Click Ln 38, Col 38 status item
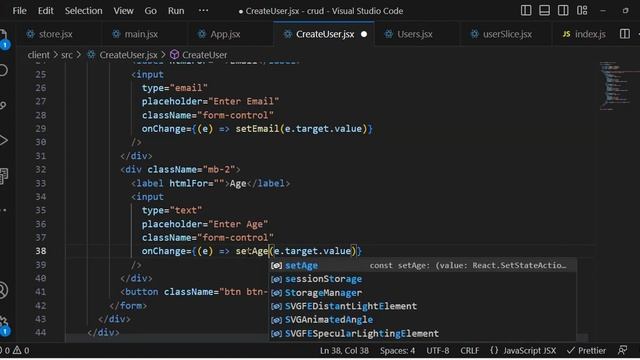 click(344, 351)
